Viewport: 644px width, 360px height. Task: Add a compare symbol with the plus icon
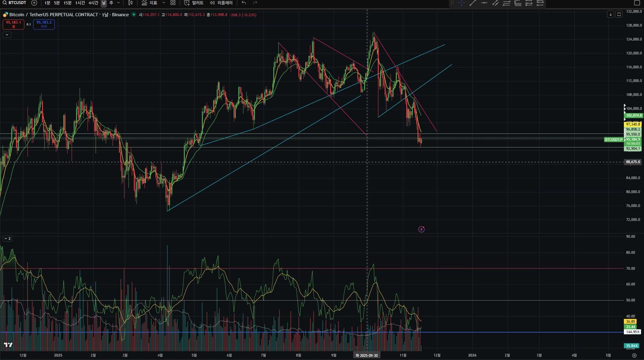(x=34, y=3)
